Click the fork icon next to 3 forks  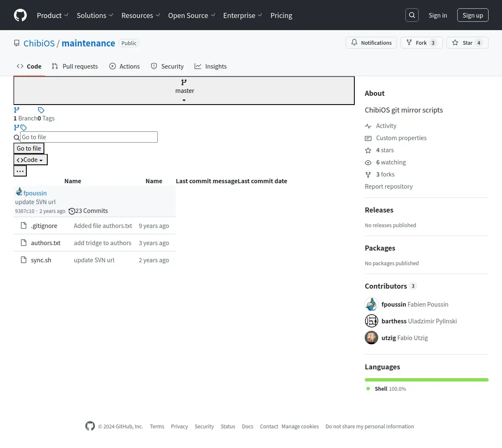click(x=368, y=174)
